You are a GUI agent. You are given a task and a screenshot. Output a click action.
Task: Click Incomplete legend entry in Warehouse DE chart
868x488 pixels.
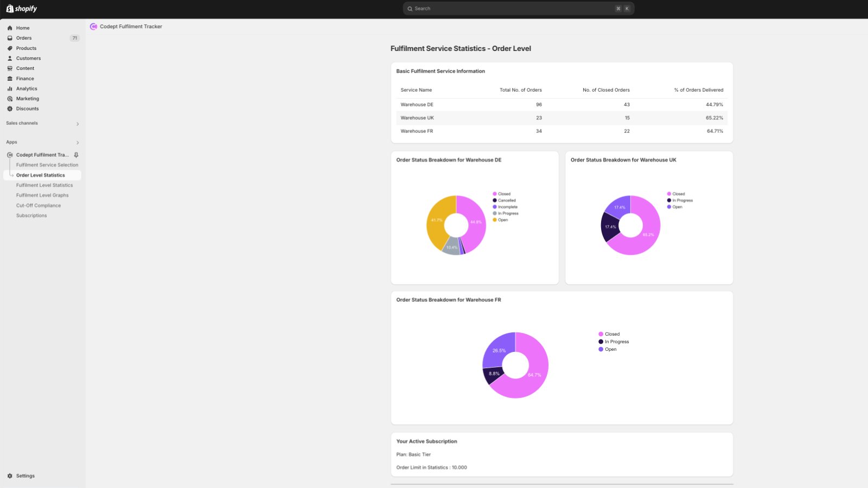(x=505, y=207)
